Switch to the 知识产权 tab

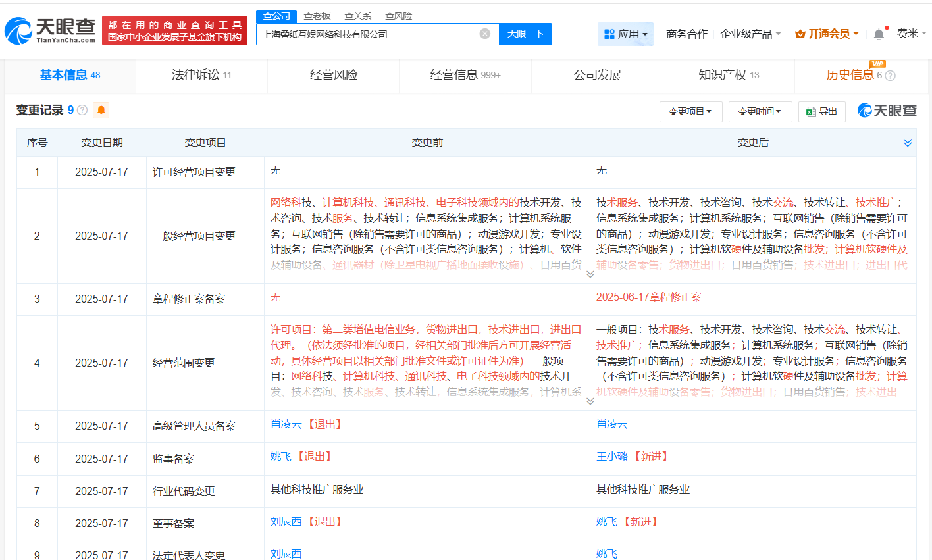[x=728, y=75]
